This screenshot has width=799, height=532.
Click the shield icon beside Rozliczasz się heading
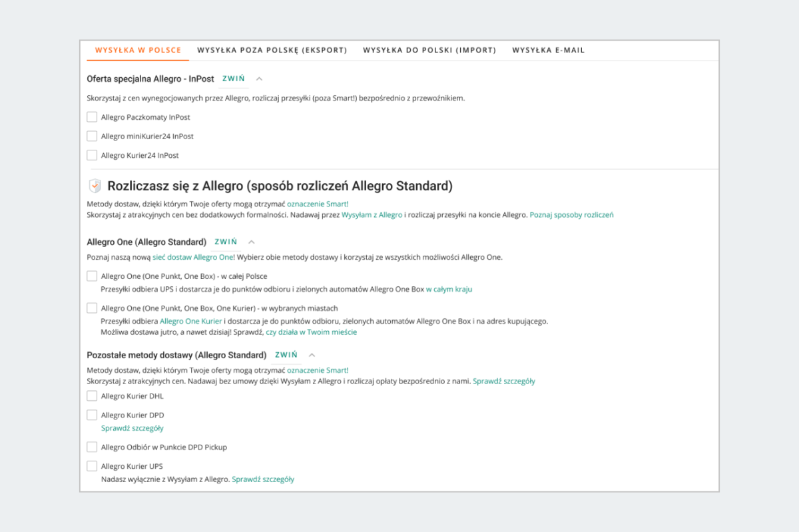[x=95, y=186]
